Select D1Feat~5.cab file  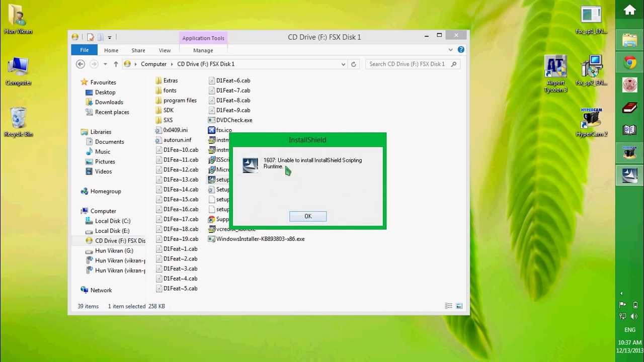click(x=180, y=289)
